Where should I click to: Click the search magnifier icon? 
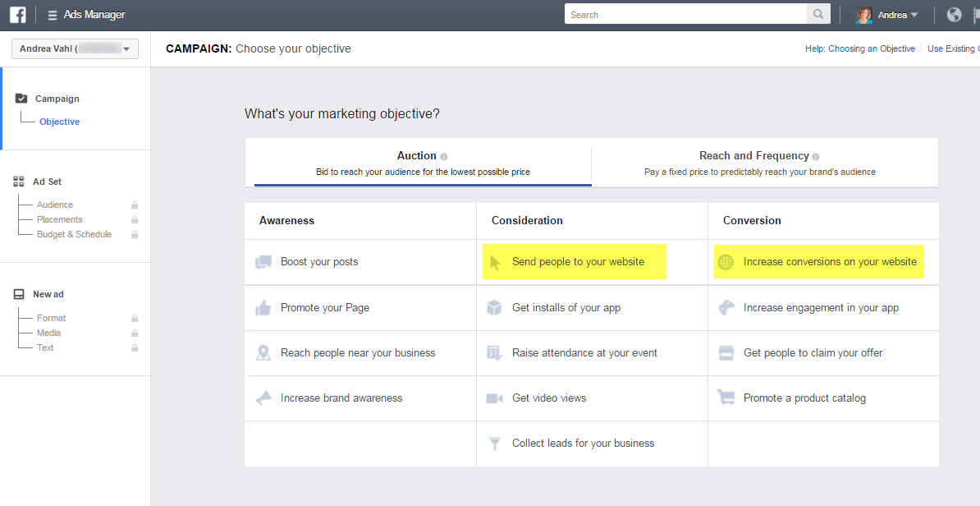pos(817,14)
